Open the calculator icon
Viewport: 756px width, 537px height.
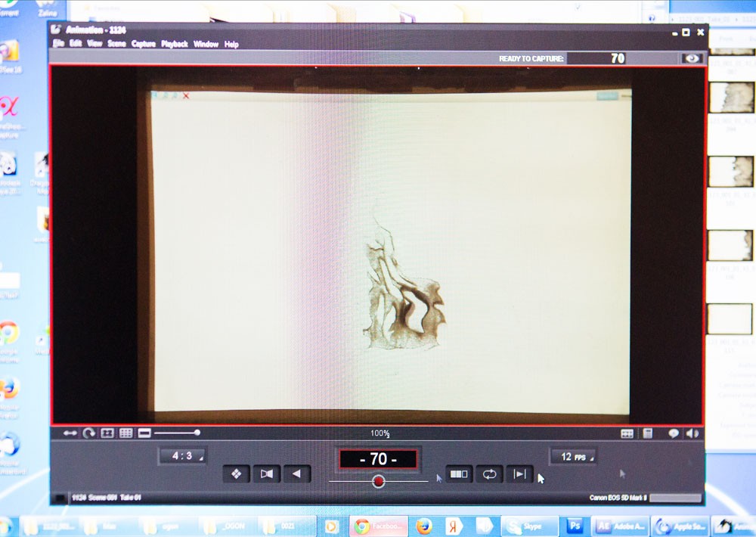[648, 433]
